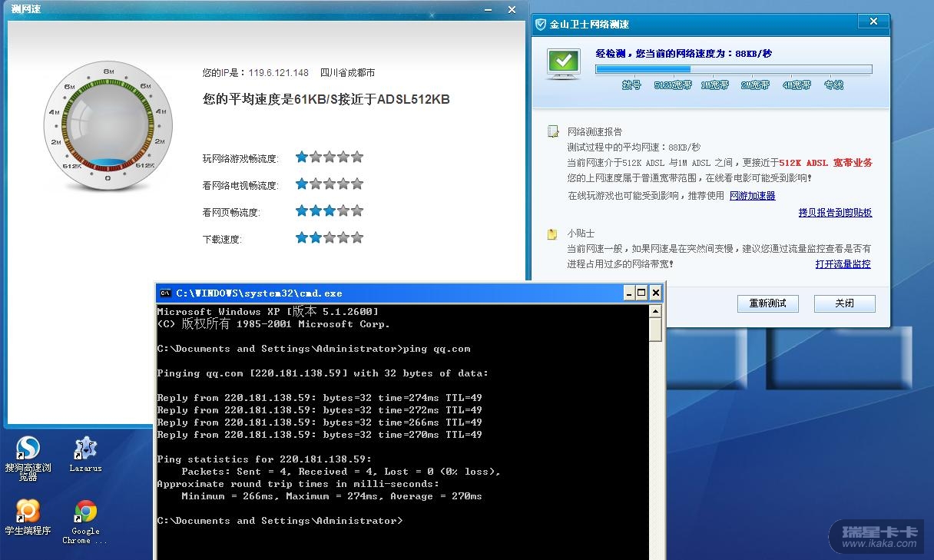Image resolution: width=934 pixels, height=560 pixels.
Task: Click the 4M宽带 scale label
Action: point(797,85)
